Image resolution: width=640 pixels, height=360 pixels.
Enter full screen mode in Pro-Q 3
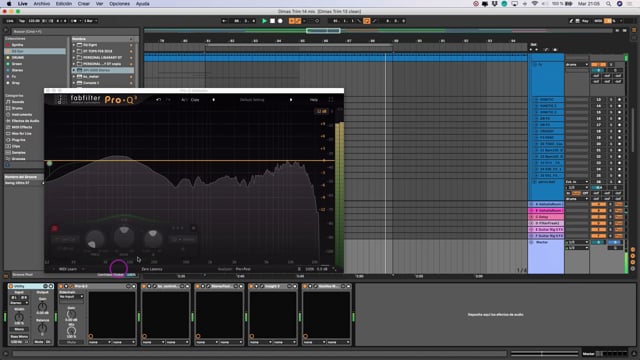pos(331,100)
